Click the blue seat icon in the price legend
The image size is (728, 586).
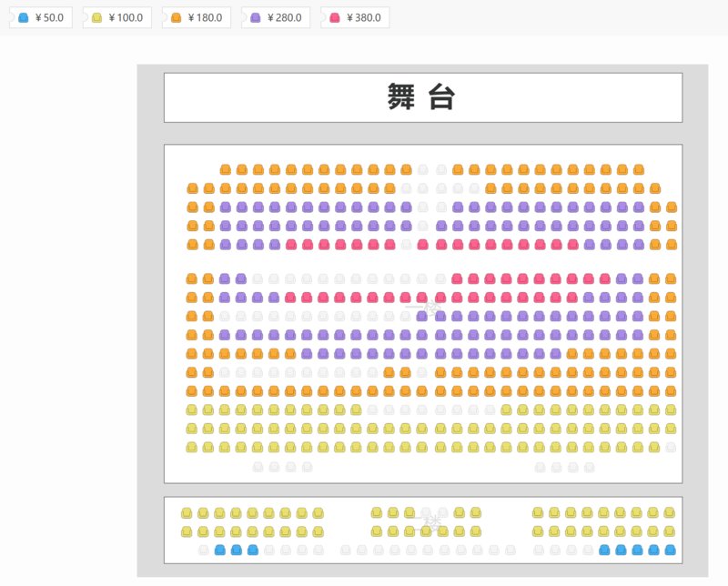(24, 17)
